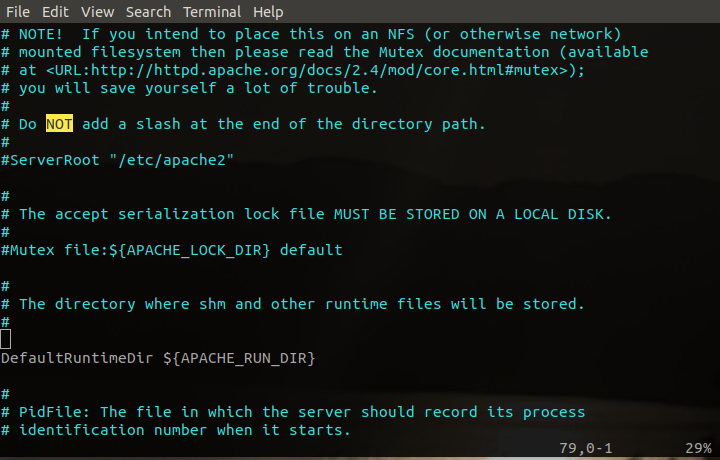This screenshot has width=720, height=460.
Task: Click the 29% scroll position indicator
Action: tap(698, 448)
